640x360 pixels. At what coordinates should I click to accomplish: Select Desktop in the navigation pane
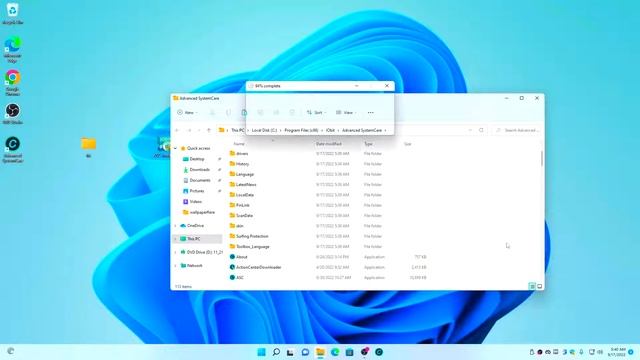(x=197, y=159)
